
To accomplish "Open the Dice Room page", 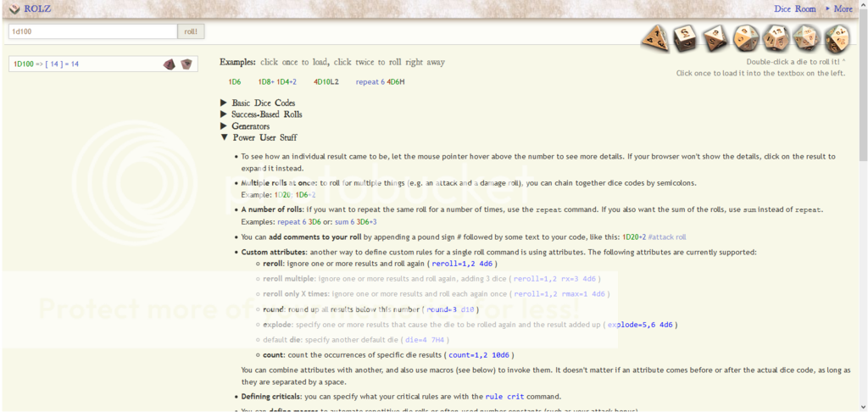I will pyautogui.click(x=794, y=8).
